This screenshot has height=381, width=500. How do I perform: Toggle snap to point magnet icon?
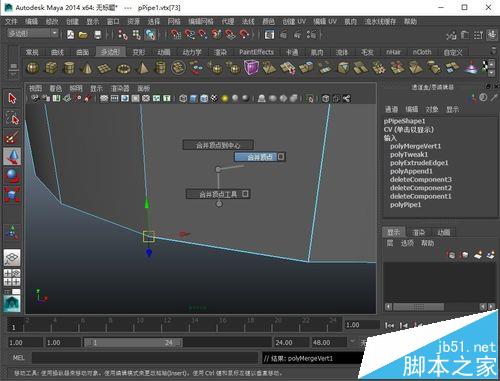point(202,34)
